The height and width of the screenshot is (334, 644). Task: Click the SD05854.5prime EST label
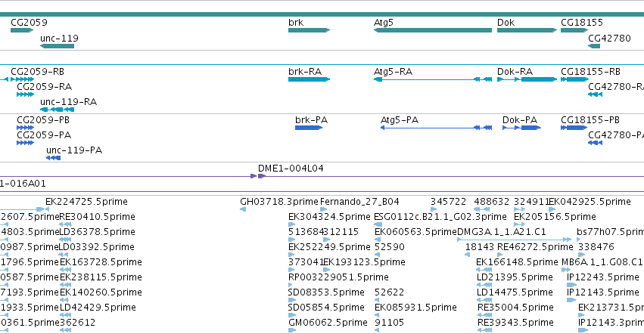pos(326,308)
